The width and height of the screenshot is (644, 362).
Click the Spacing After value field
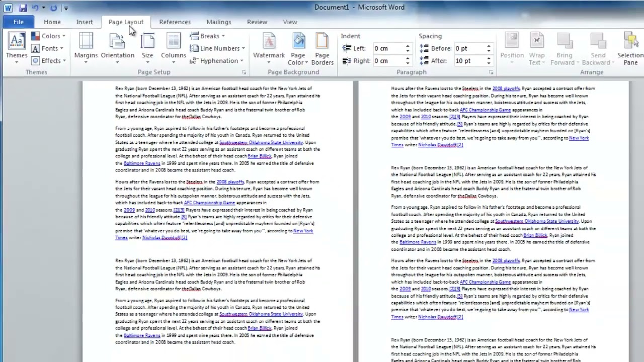pos(469,60)
